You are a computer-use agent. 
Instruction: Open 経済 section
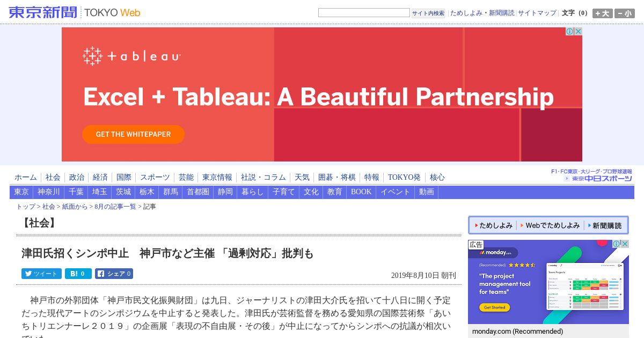100,177
